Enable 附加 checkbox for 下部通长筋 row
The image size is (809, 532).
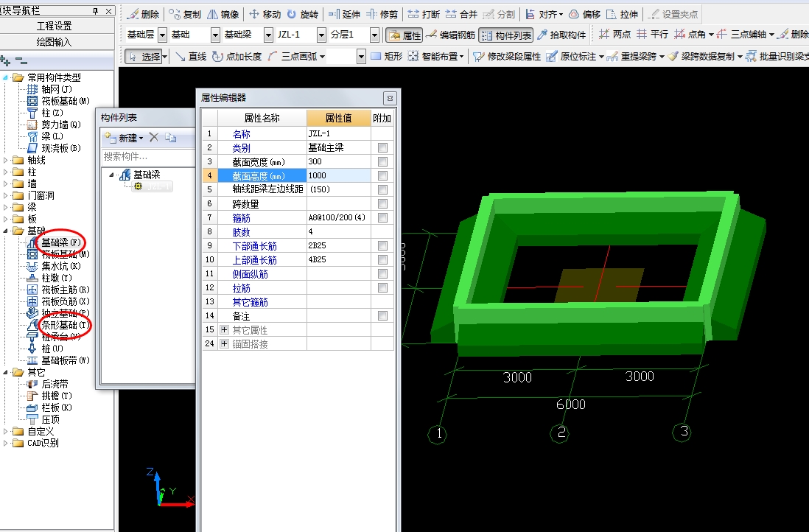click(x=382, y=245)
